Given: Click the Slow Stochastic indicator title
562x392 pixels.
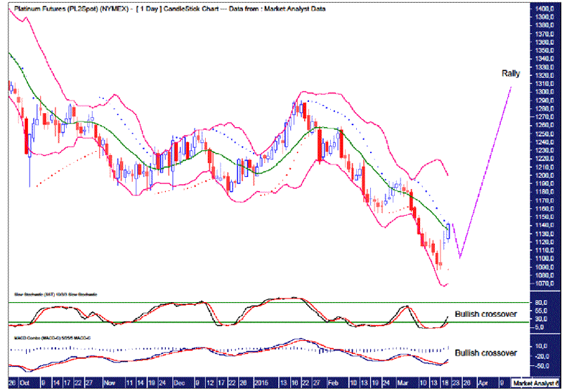Looking at the screenshot, I should click(x=55, y=294).
